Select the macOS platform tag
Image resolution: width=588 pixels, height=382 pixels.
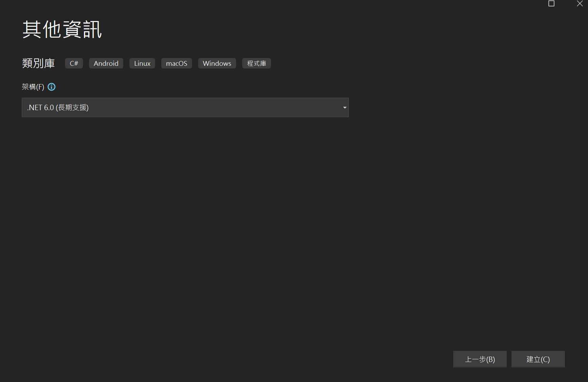(176, 63)
